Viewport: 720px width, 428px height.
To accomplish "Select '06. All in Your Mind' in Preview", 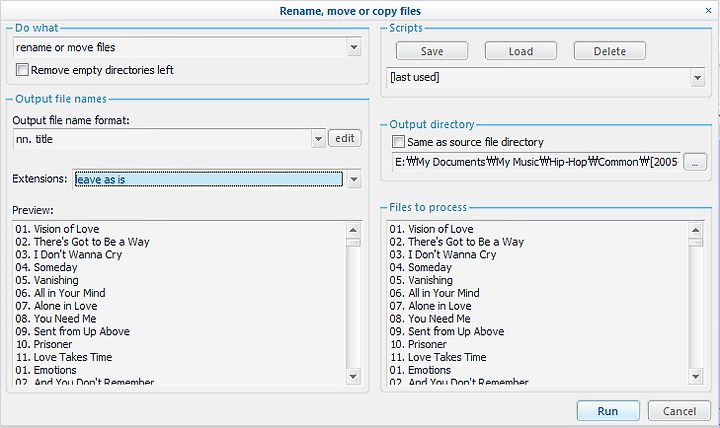I will (60, 293).
